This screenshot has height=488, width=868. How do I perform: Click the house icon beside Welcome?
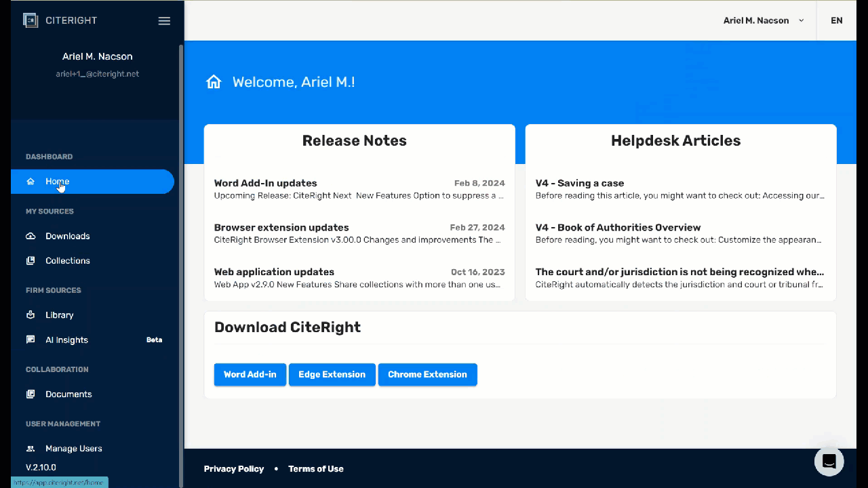coord(214,82)
